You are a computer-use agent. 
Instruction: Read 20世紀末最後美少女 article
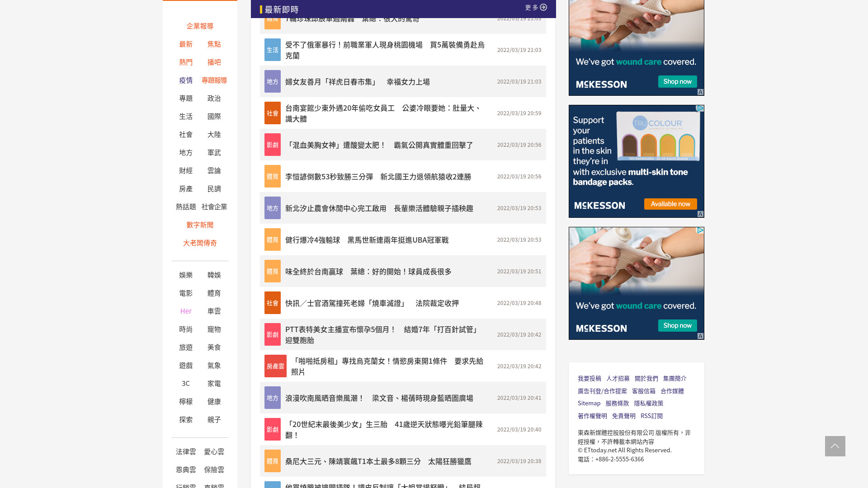(384, 429)
